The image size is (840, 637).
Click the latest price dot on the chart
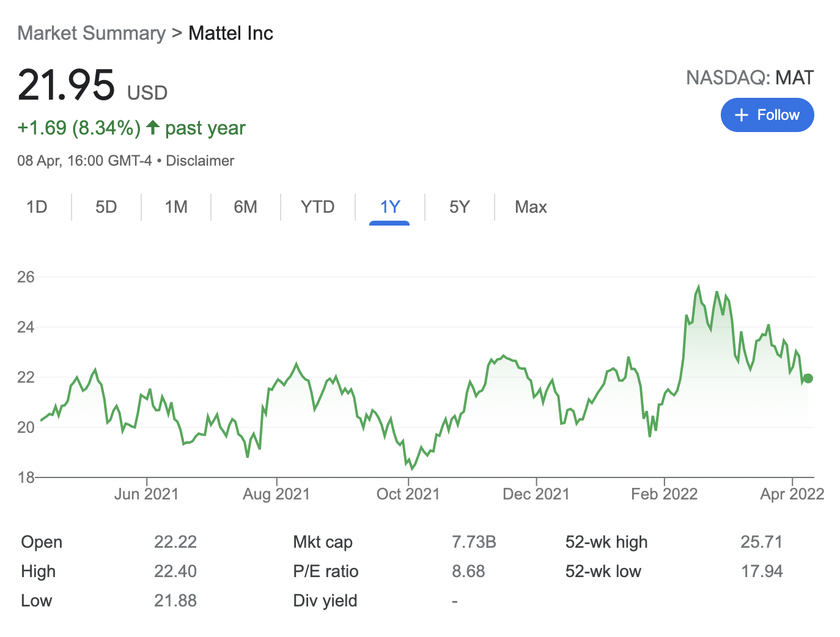(x=808, y=378)
